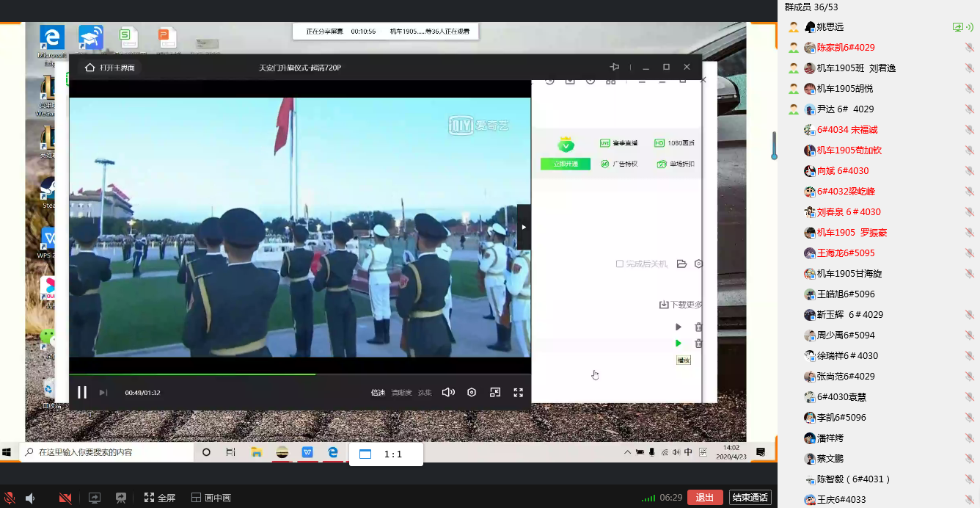Select member 靳玉辉 6# 4029
This screenshot has height=508, width=980.
pos(879,315)
